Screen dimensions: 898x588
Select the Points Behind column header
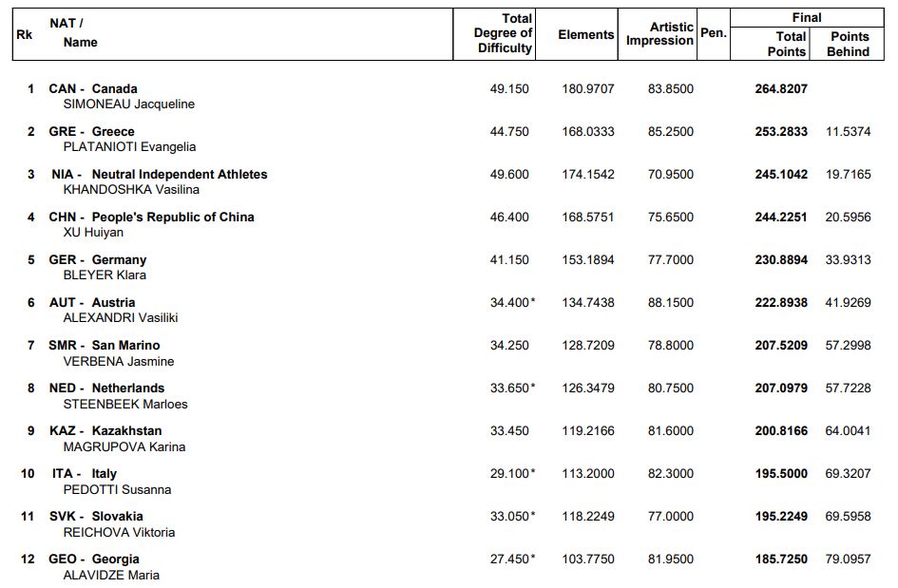[x=849, y=44]
